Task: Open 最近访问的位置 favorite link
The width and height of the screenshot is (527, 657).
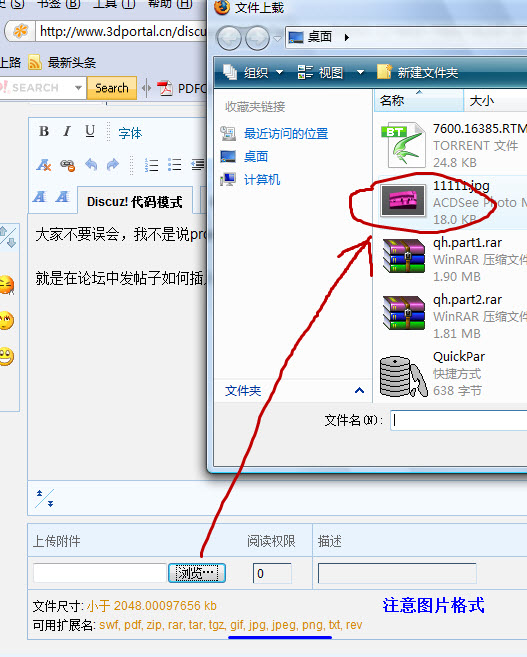Action: pos(274,134)
